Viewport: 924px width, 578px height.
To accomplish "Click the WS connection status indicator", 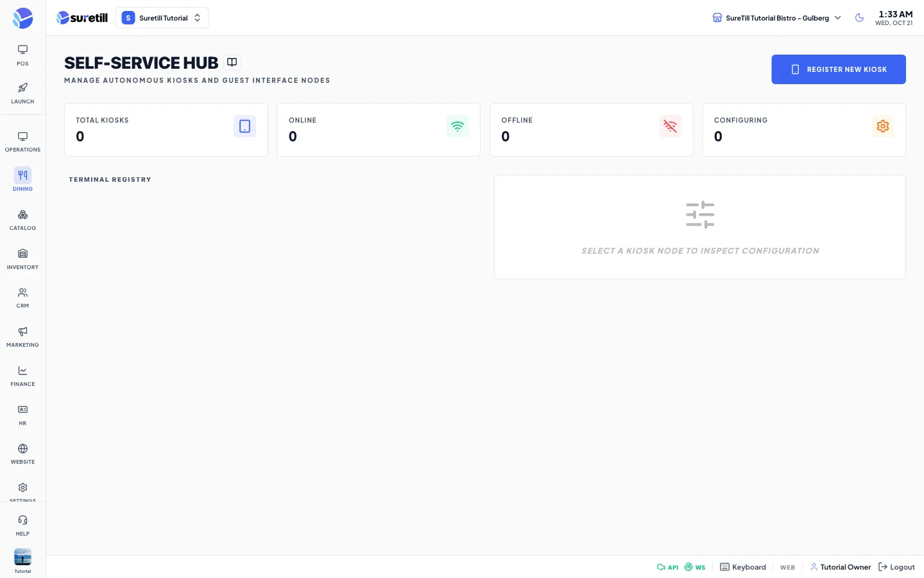I will (695, 567).
